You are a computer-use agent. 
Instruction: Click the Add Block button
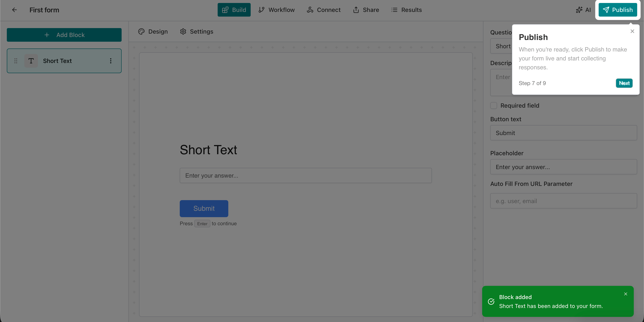click(x=64, y=35)
